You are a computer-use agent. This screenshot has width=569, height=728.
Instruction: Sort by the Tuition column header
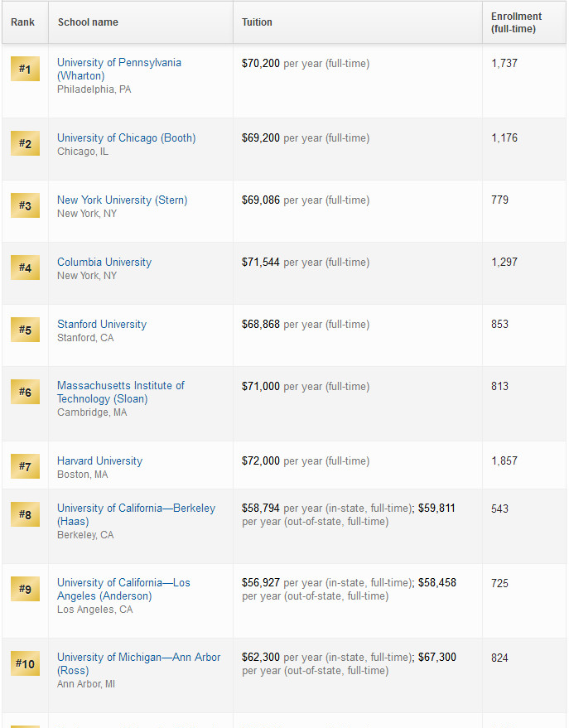257,22
